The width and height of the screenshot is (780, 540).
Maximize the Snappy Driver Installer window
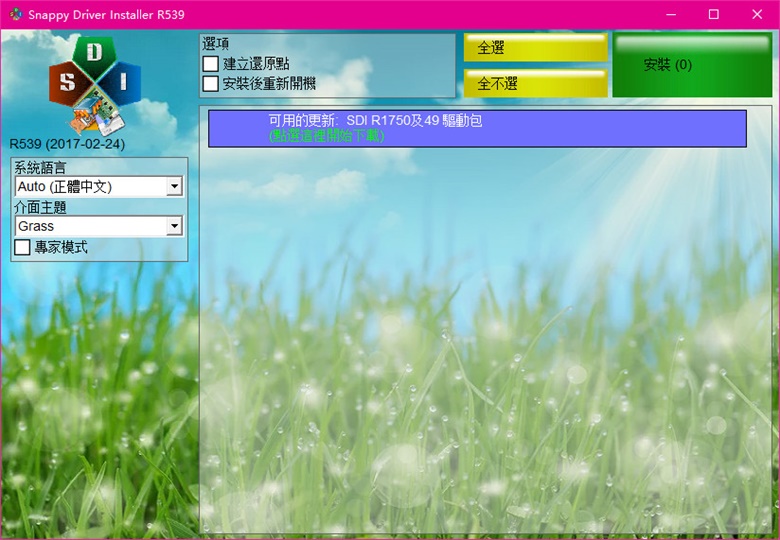pyautogui.click(x=714, y=14)
